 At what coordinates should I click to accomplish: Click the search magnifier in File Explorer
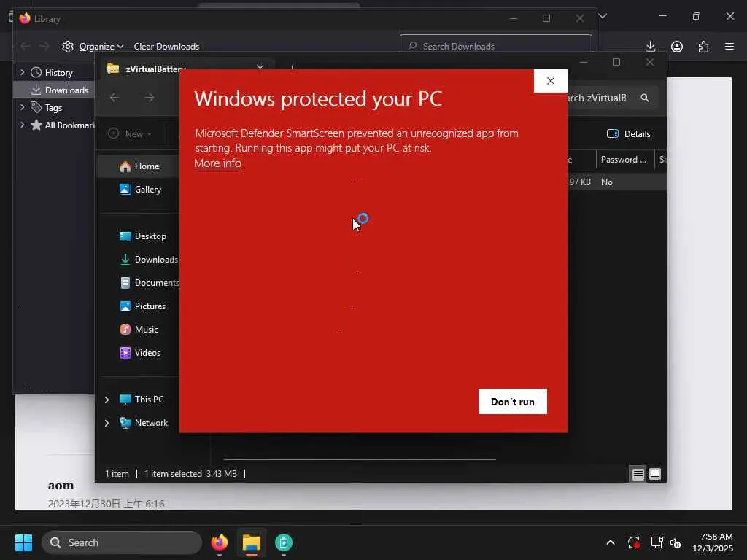pos(645,98)
